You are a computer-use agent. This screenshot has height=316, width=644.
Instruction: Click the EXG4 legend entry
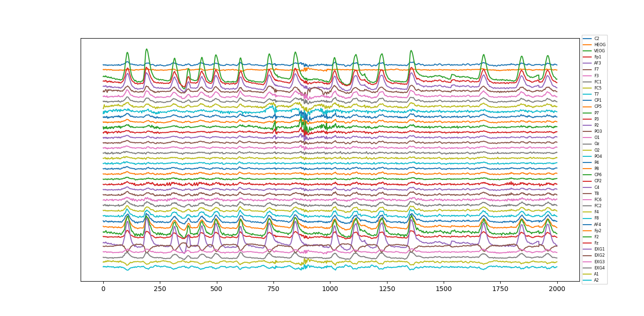(x=599, y=268)
